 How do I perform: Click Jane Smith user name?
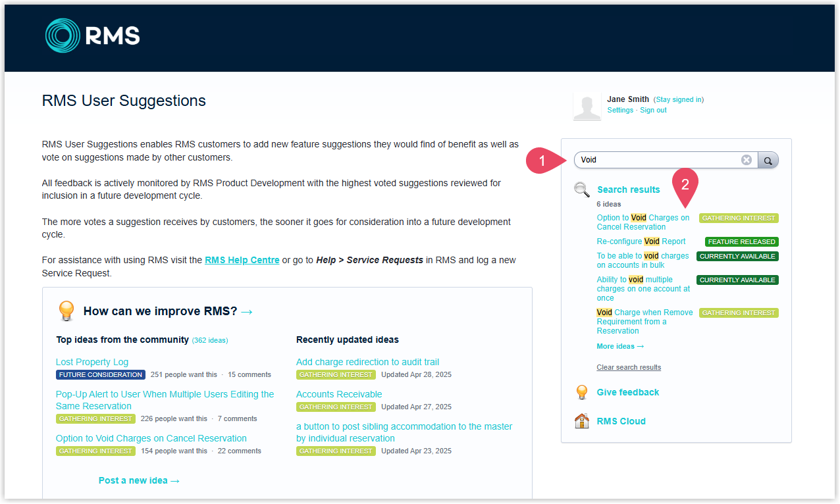(x=628, y=99)
